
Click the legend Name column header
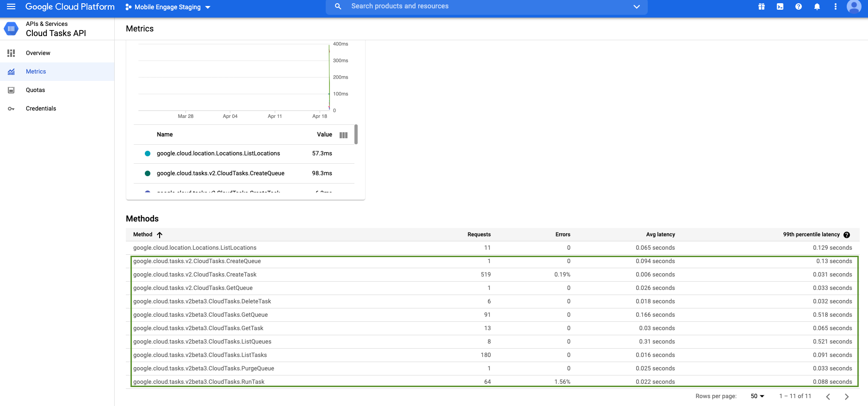coord(165,135)
